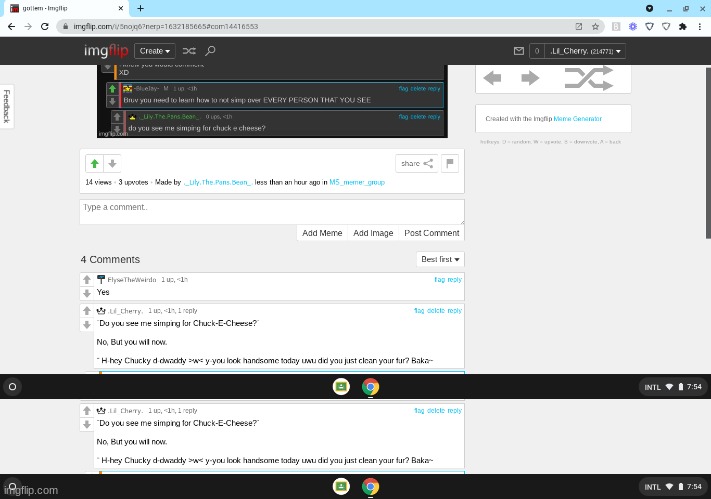Upvote the meme with green arrow
This screenshot has height=499, width=711.
tap(94, 164)
